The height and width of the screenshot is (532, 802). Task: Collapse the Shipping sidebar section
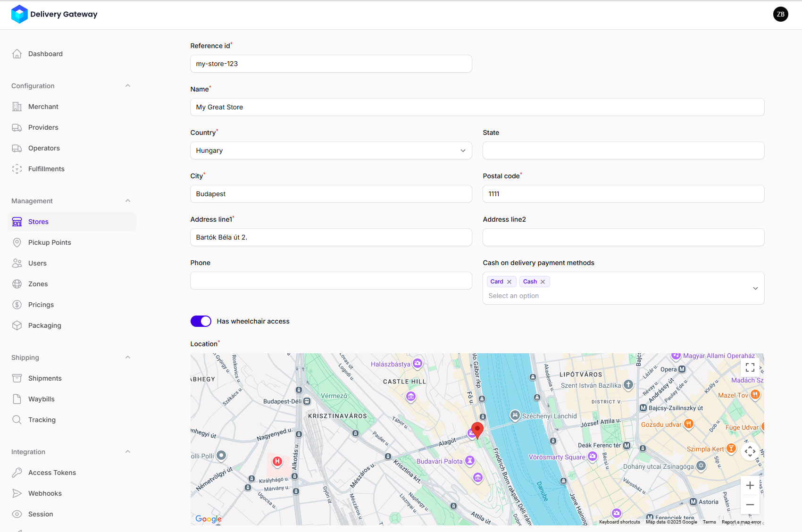pyautogui.click(x=128, y=357)
